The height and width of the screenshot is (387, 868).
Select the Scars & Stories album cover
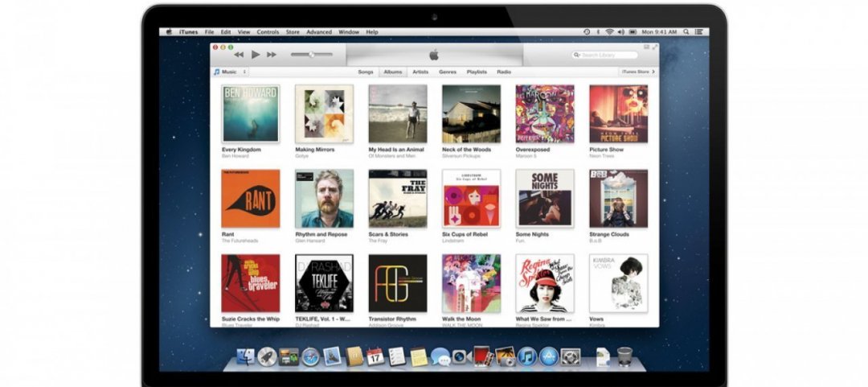click(398, 199)
